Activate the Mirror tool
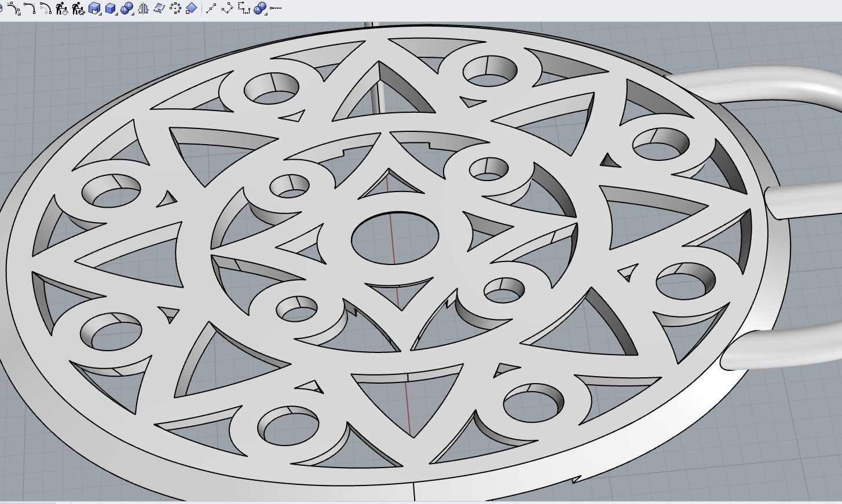Viewport: 842px width, 504px height. (x=143, y=8)
